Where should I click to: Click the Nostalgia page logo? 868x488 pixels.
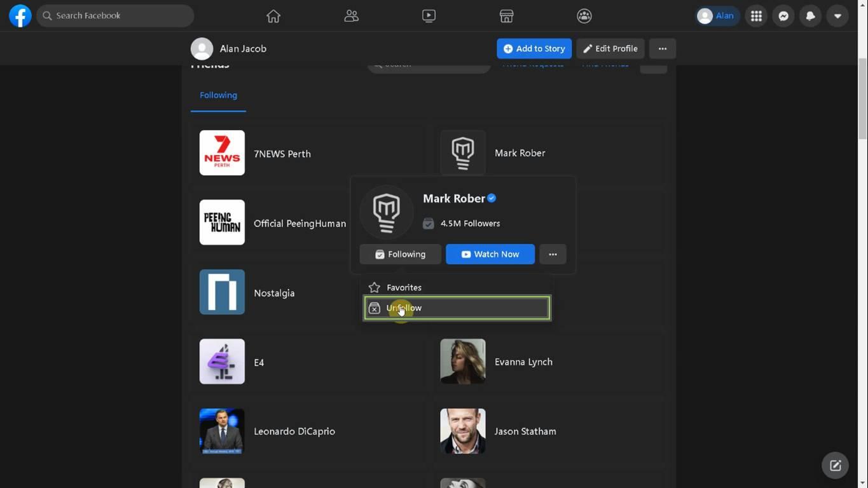click(222, 292)
